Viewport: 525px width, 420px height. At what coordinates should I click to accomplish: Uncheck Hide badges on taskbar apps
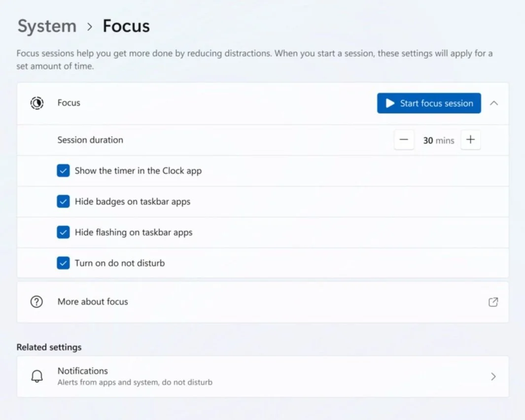point(63,202)
